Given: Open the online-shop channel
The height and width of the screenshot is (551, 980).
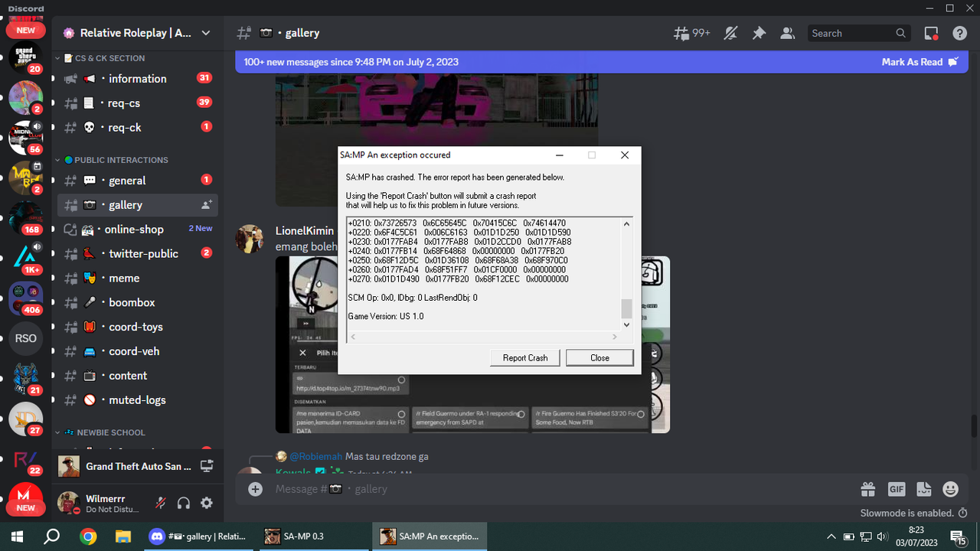Looking at the screenshot, I should pos(137,229).
